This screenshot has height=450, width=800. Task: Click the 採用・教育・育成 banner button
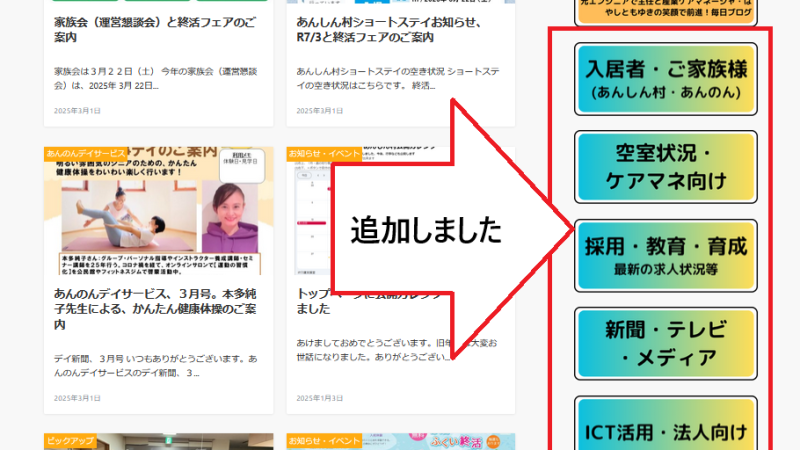click(666, 256)
